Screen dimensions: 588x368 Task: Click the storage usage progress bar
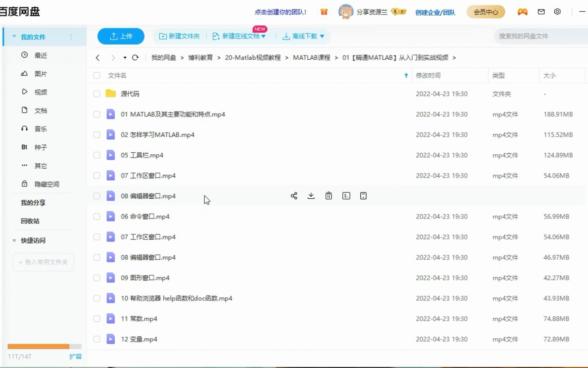click(45, 347)
